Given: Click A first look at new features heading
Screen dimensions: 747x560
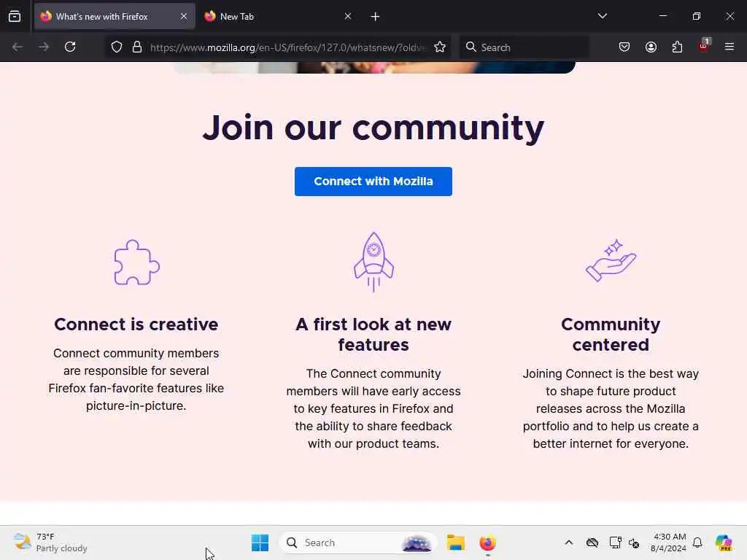Looking at the screenshot, I should 373,334.
